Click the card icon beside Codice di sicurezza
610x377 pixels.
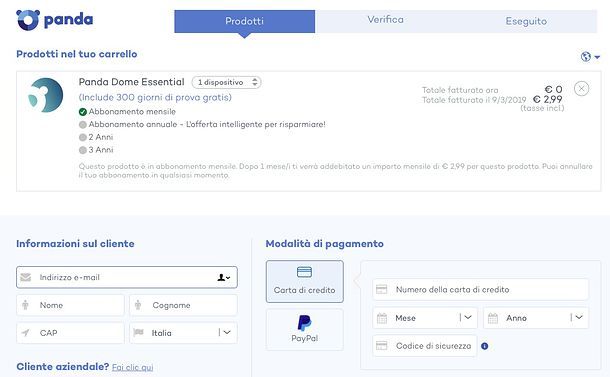pyautogui.click(x=382, y=345)
